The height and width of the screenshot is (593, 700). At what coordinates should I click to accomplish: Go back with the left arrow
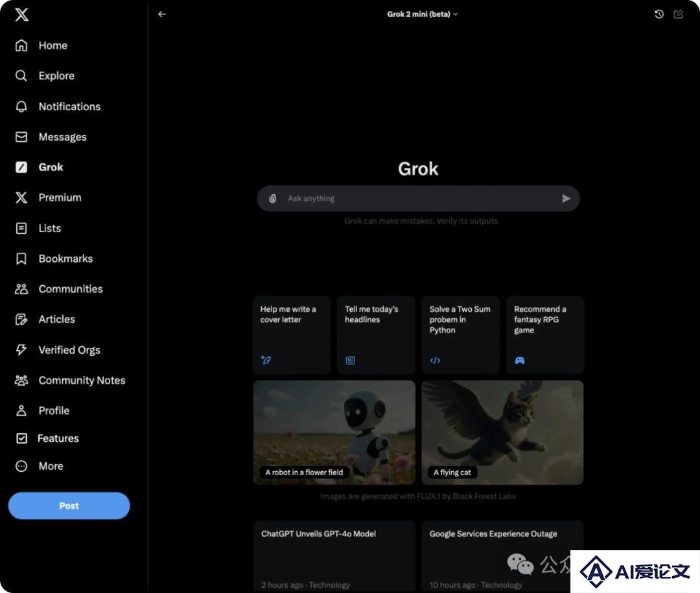coord(162,14)
